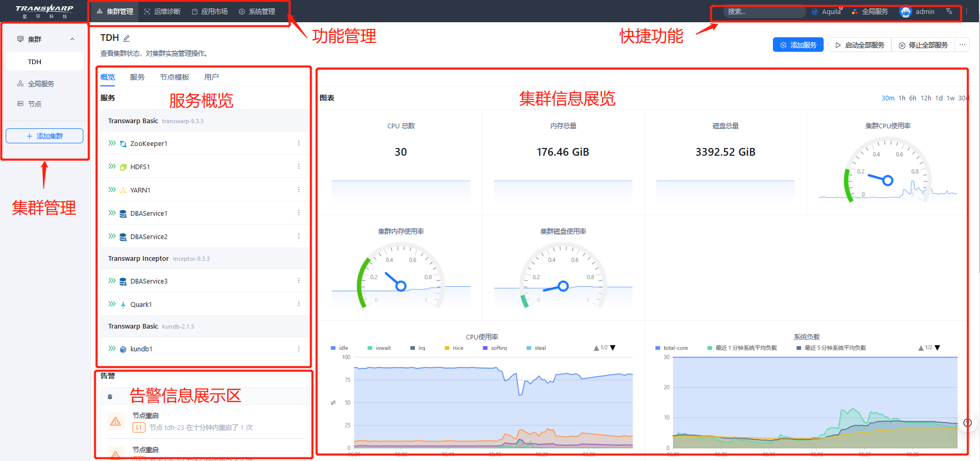Click the HDFS1 service icon
The width and height of the screenshot is (980, 461).
click(x=123, y=167)
